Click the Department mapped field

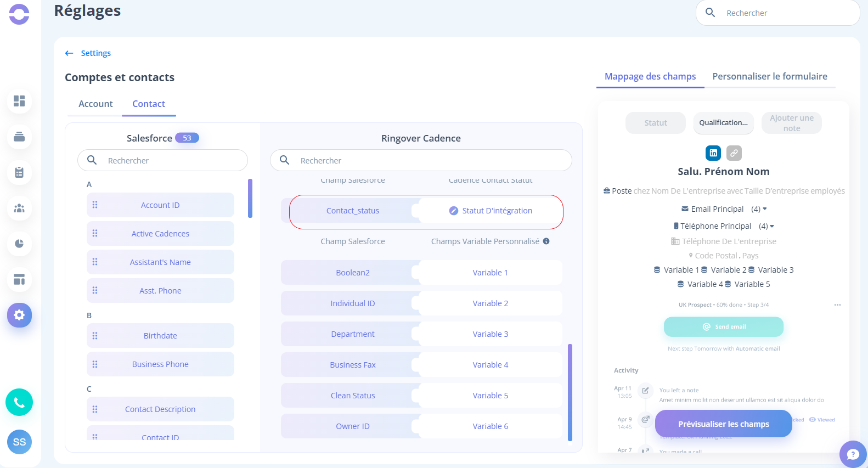352,334
